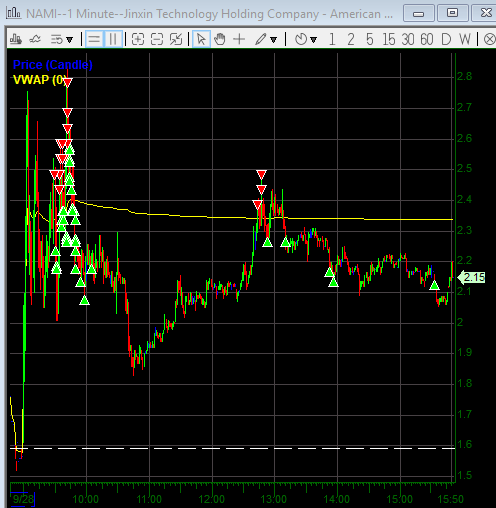Image resolution: width=496 pixels, height=508 pixels.
Task: Click the 1.6 price axis label
Action: click(465, 444)
